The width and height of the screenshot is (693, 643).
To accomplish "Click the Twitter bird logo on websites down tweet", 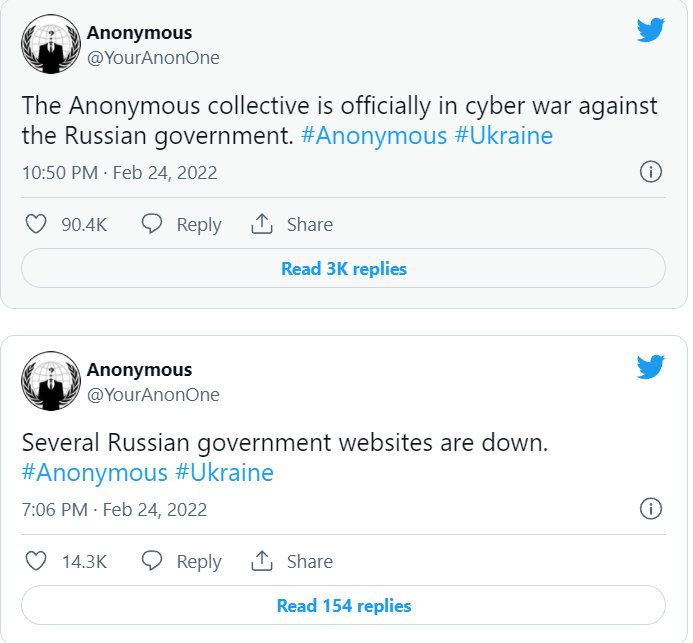I will point(651,367).
